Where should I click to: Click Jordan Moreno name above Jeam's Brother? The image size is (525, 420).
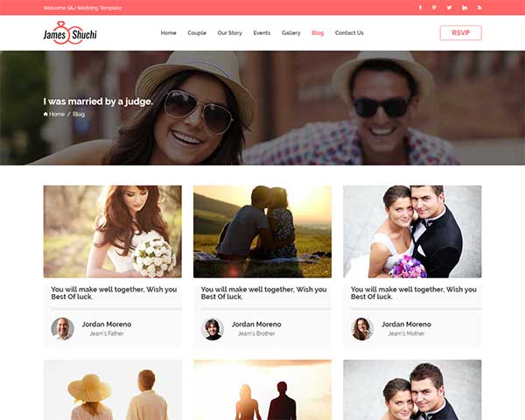click(256, 325)
